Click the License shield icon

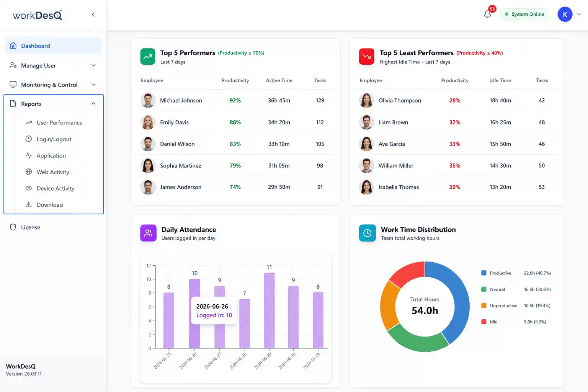(x=13, y=227)
